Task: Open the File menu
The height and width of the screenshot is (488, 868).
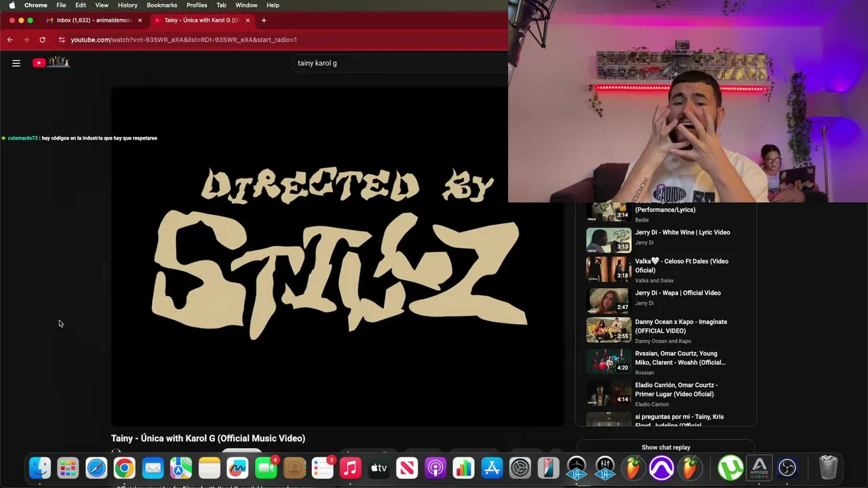Action: (61, 5)
